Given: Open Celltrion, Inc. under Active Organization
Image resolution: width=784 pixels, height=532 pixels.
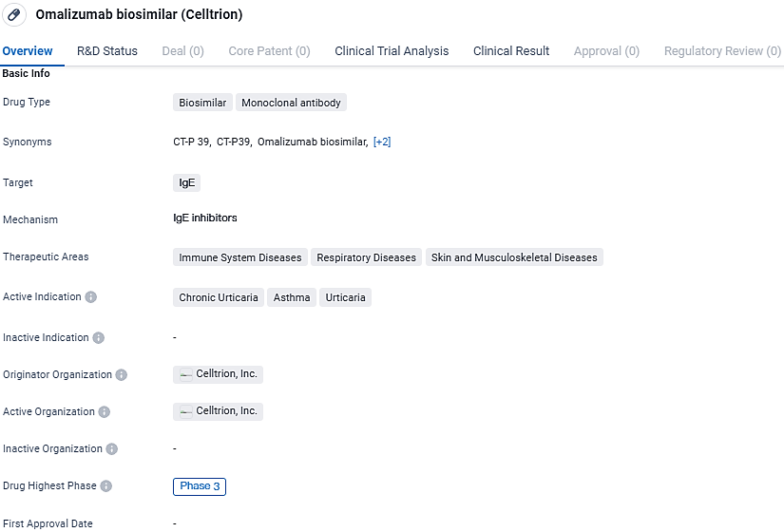Looking at the screenshot, I should click(x=226, y=411).
